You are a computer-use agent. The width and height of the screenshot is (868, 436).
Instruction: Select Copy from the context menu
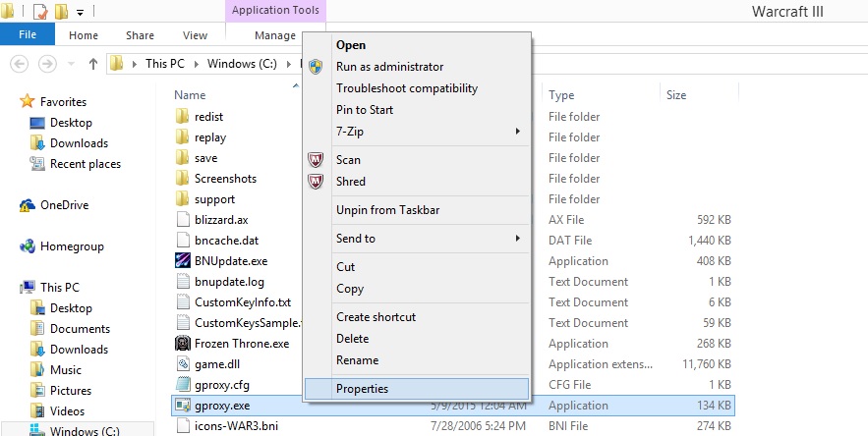tap(416, 289)
